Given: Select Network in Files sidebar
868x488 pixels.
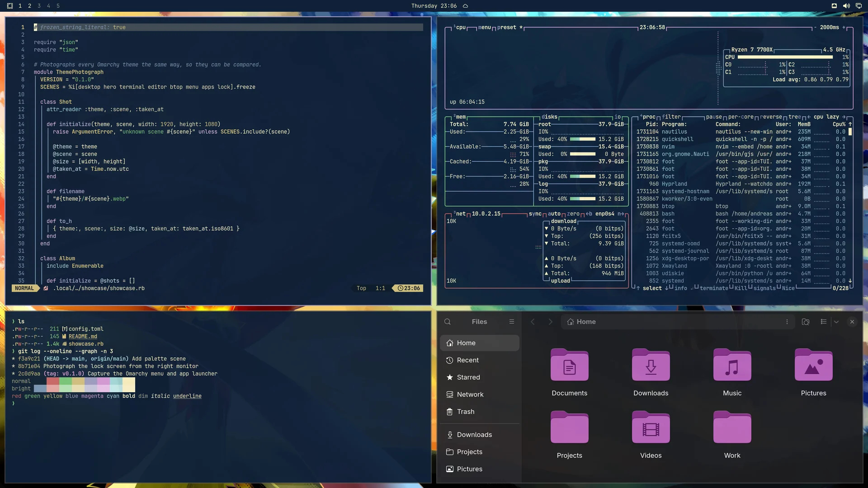Looking at the screenshot, I should [480, 394].
